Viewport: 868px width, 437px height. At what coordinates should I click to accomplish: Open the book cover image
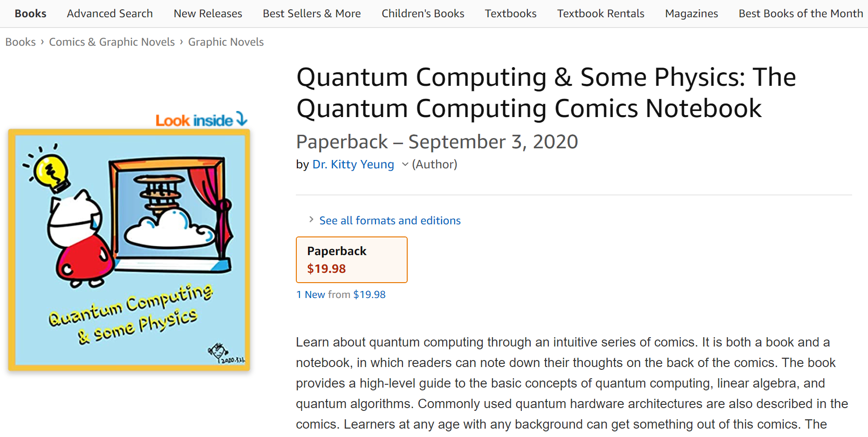click(x=129, y=250)
